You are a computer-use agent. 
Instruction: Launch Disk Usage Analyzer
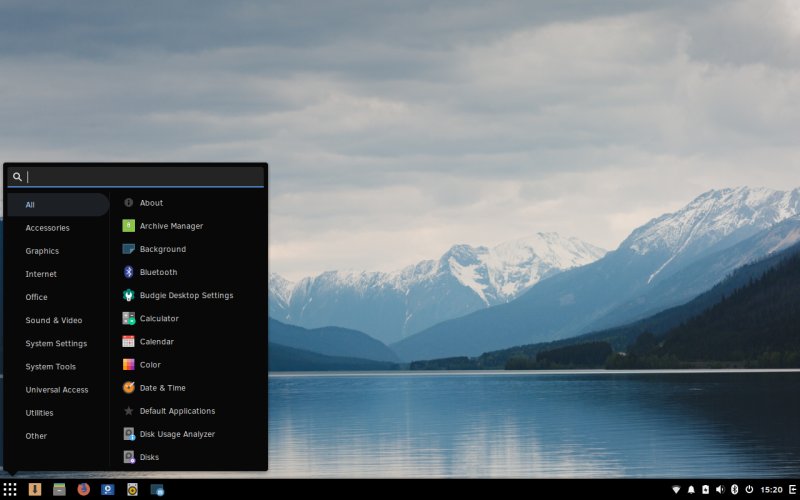click(x=177, y=434)
